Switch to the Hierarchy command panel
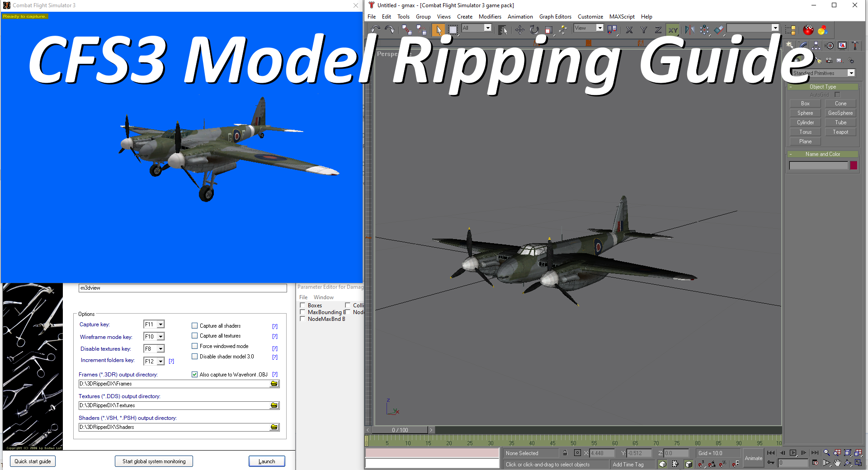 [816, 45]
